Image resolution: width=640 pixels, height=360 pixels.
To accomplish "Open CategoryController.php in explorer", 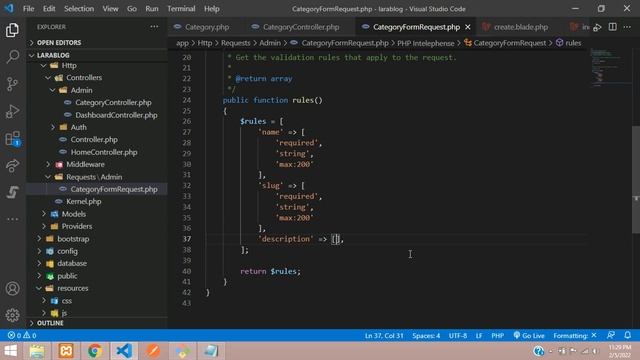I will coord(113,102).
